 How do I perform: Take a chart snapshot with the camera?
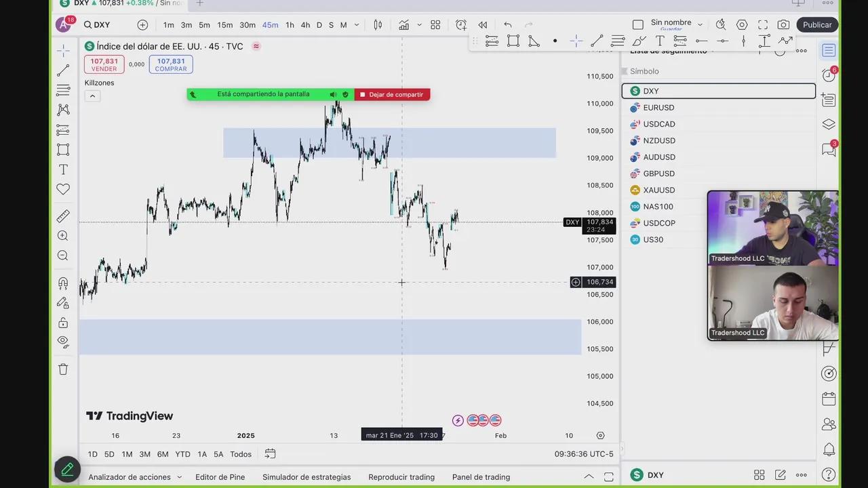coord(784,25)
